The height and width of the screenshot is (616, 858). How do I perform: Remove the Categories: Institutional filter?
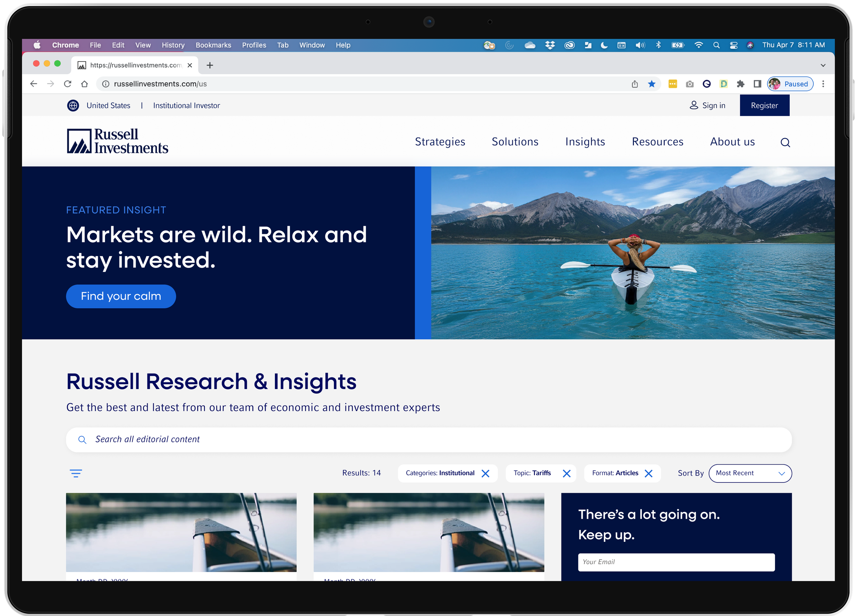(485, 474)
